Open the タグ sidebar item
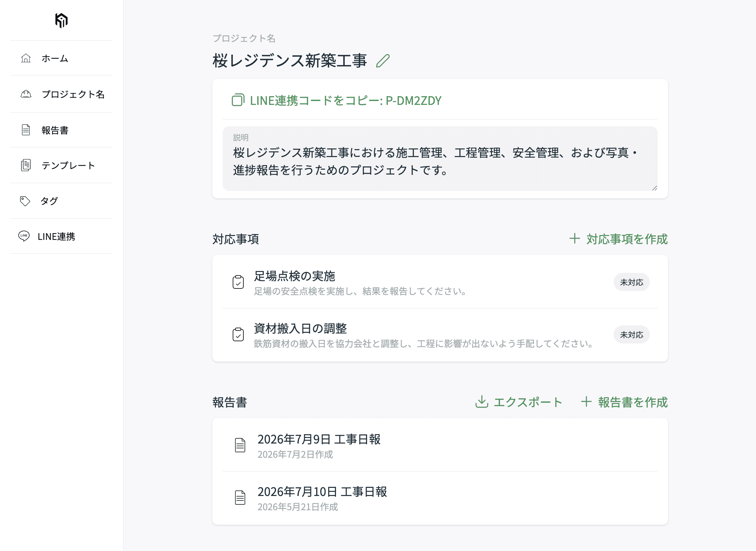The width and height of the screenshot is (756, 551). point(62,201)
